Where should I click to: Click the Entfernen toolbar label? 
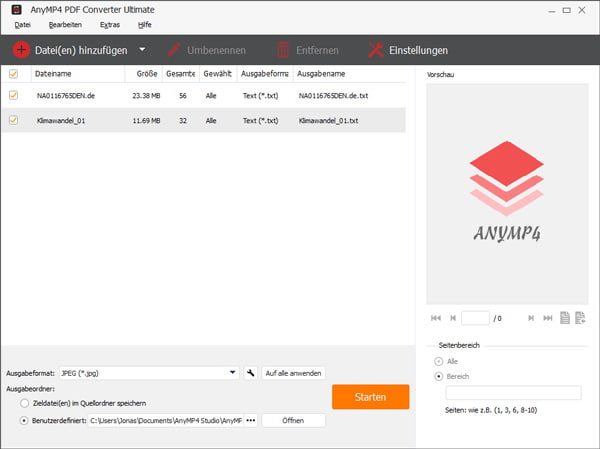click(317, 50)
